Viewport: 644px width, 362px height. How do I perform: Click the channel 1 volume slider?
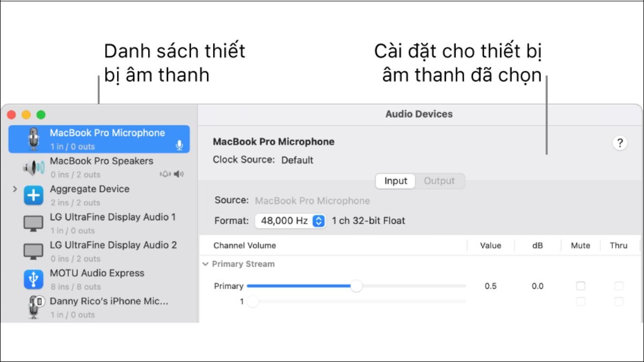(x=356, y=301)
